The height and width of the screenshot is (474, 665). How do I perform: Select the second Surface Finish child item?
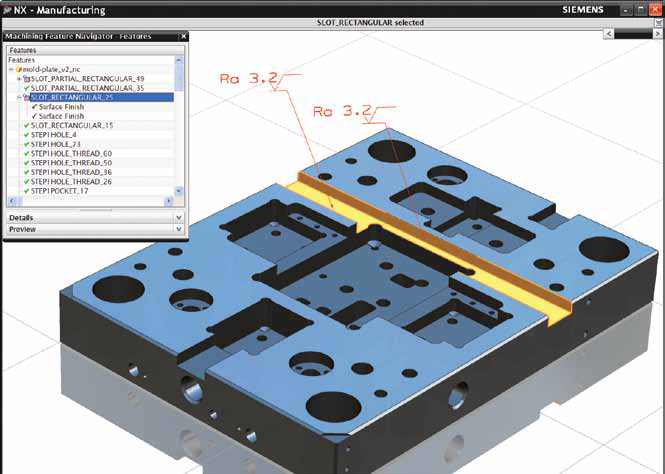(x=61, y=116)
